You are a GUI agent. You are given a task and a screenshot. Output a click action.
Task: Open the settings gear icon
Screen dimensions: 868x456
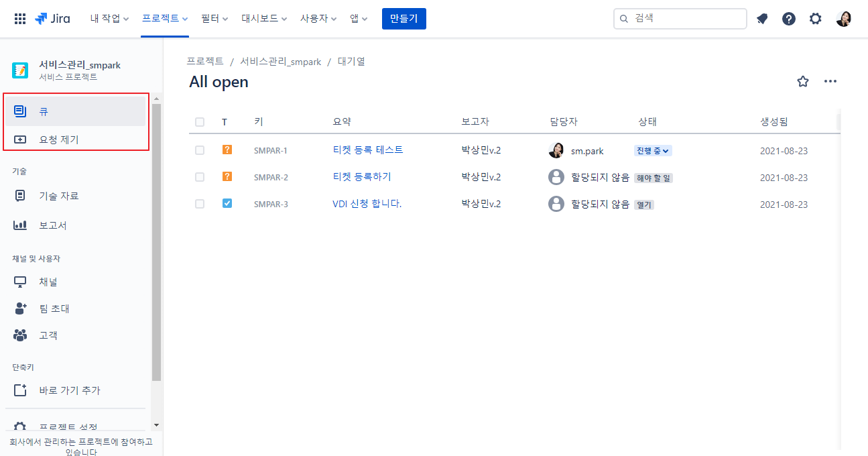(815, 19)
